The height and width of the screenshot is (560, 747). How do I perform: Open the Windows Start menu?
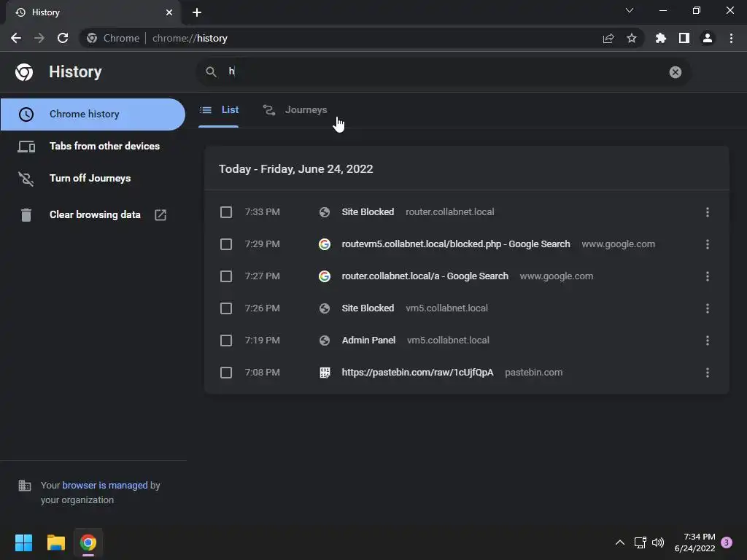pos(23,542)
